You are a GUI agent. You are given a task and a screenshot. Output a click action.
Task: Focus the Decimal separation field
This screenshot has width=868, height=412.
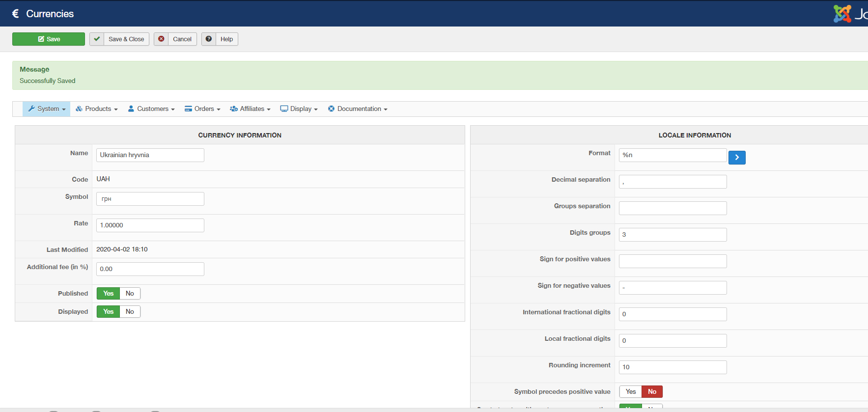pyautogui.click(x=673, y=182)
